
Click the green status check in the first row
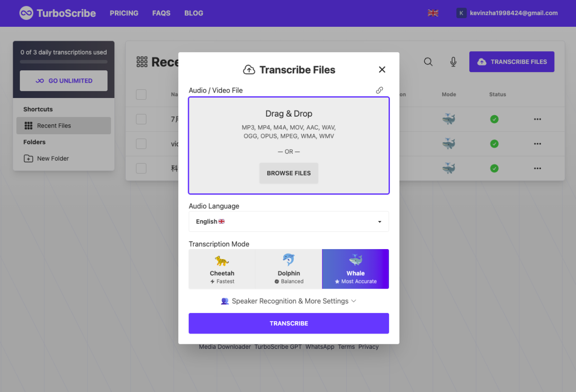pos(494,119)
